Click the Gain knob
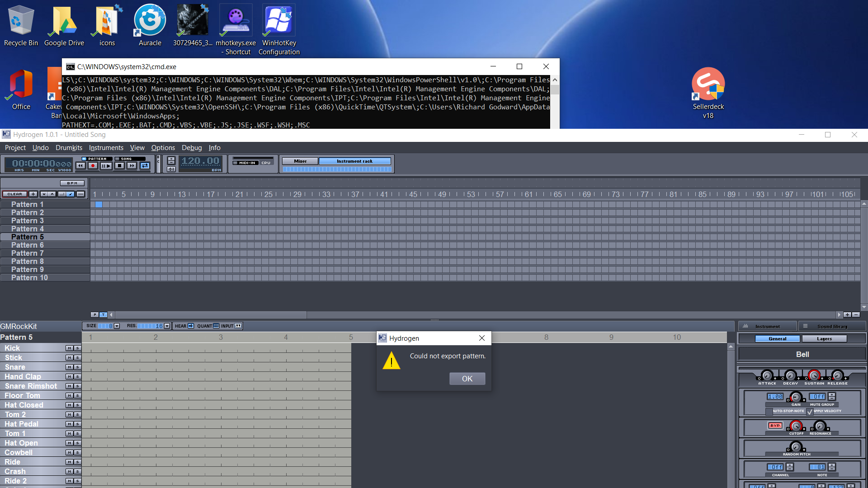This screenshot has width=868, height=488. (x=796, y=397)
